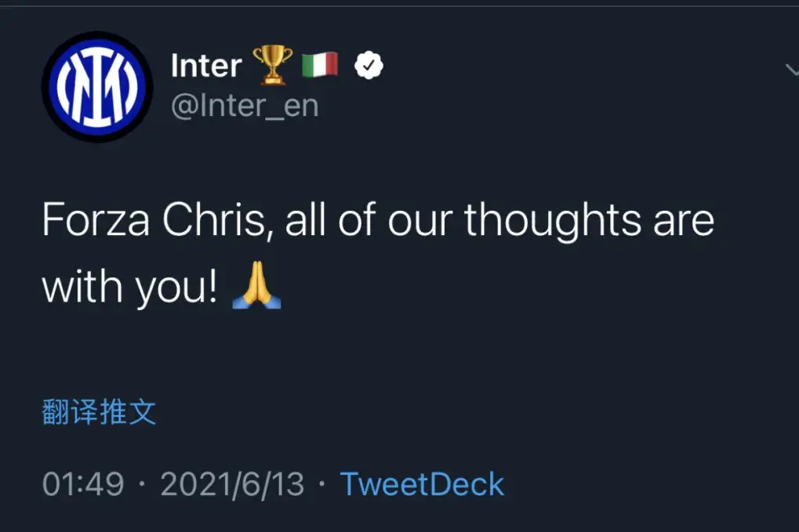Screen dimensions: 799x532
Task: Click "with you!" on the second line
Action: tap(129, 288)
